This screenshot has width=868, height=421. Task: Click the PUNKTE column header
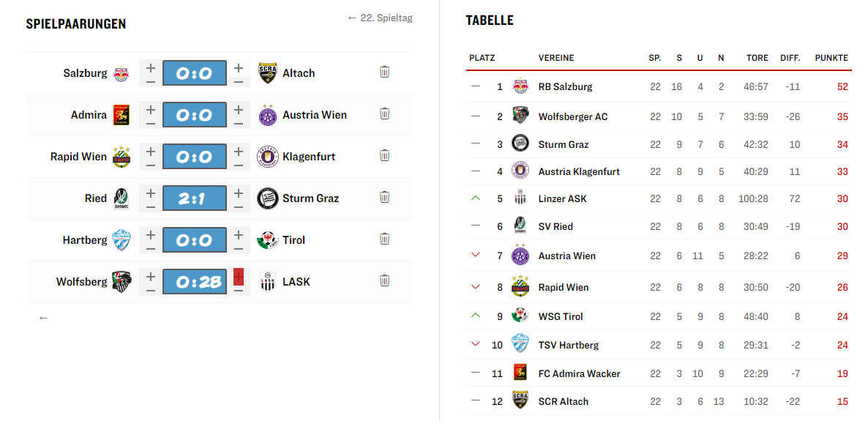pos(831,58)
